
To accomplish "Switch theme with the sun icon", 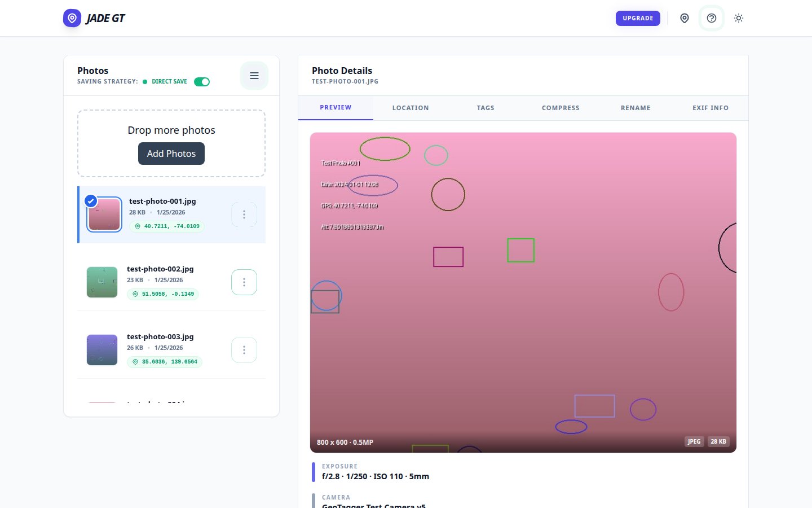I will click(739, 18).
